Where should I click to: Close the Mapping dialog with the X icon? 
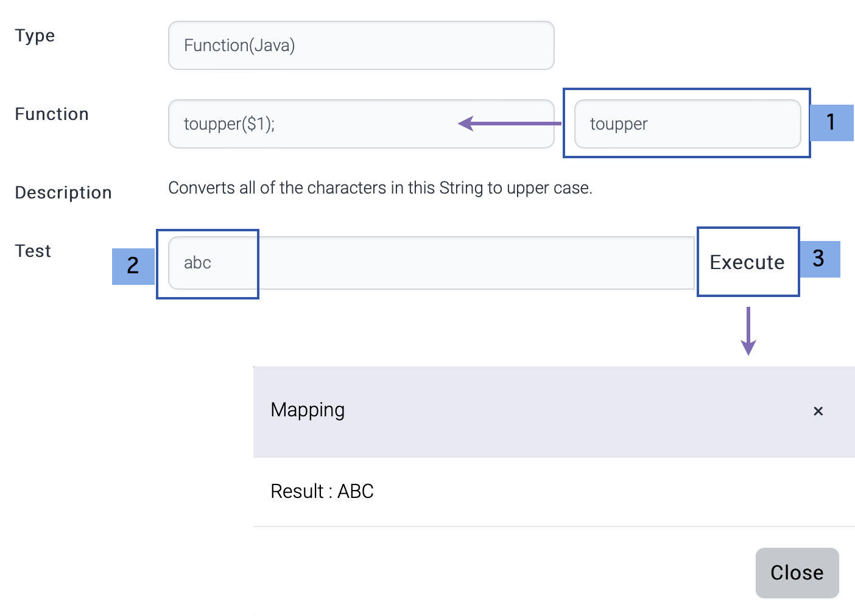[x=818, y=411]
